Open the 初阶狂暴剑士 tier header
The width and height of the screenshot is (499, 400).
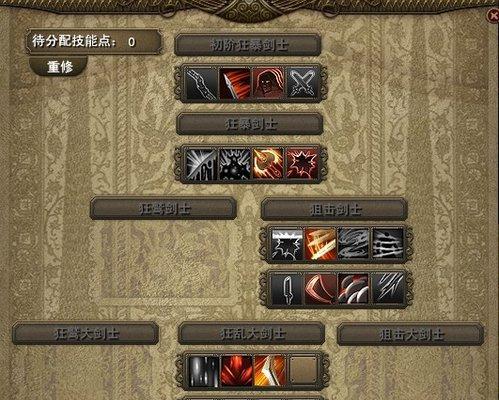(x=248, y=45)
